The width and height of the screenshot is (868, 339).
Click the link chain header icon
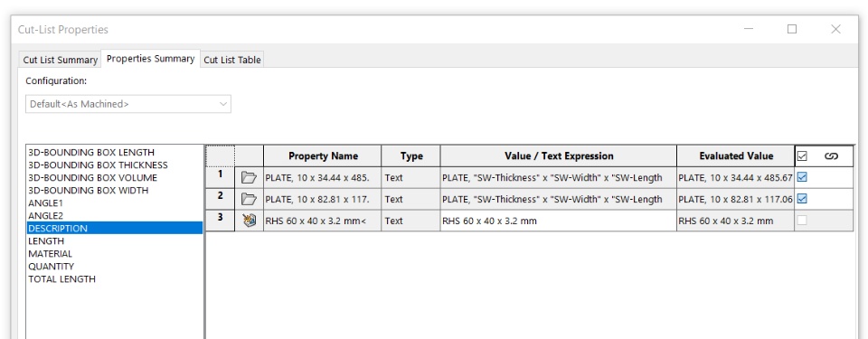coord(831,156)
